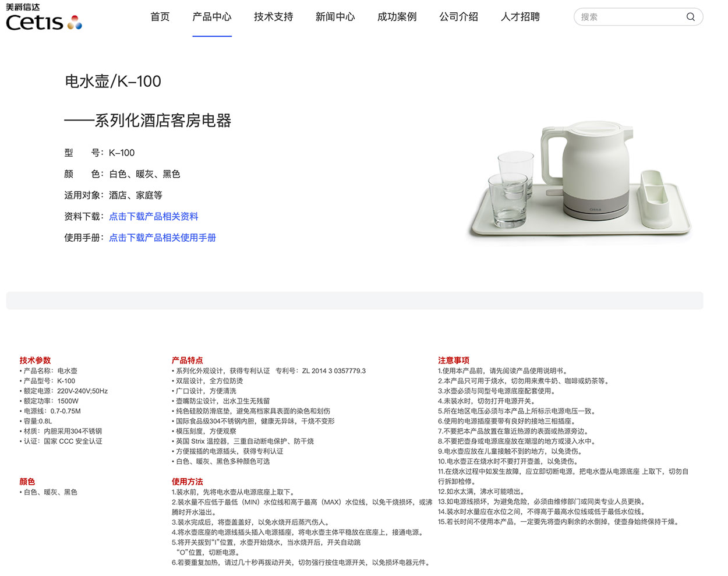The width and height of the screenshot is (728, 576).
Task: Visit the 成功案例 page
Action: [397, 17]
